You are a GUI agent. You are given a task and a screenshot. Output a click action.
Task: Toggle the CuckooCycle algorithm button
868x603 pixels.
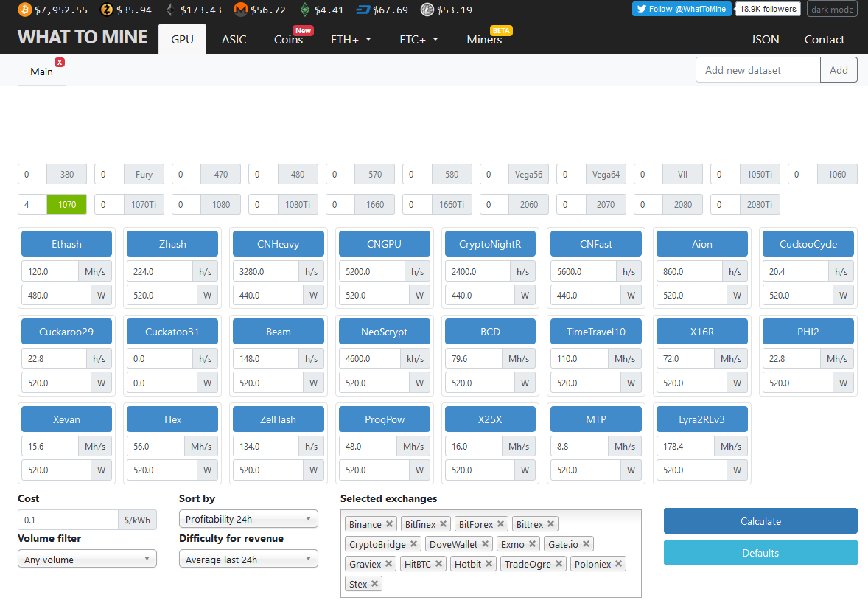(808, 244)
